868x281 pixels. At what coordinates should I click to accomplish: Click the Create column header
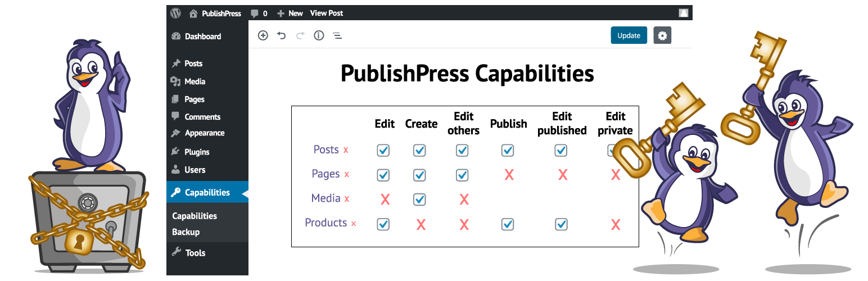(x=421, y=124)
